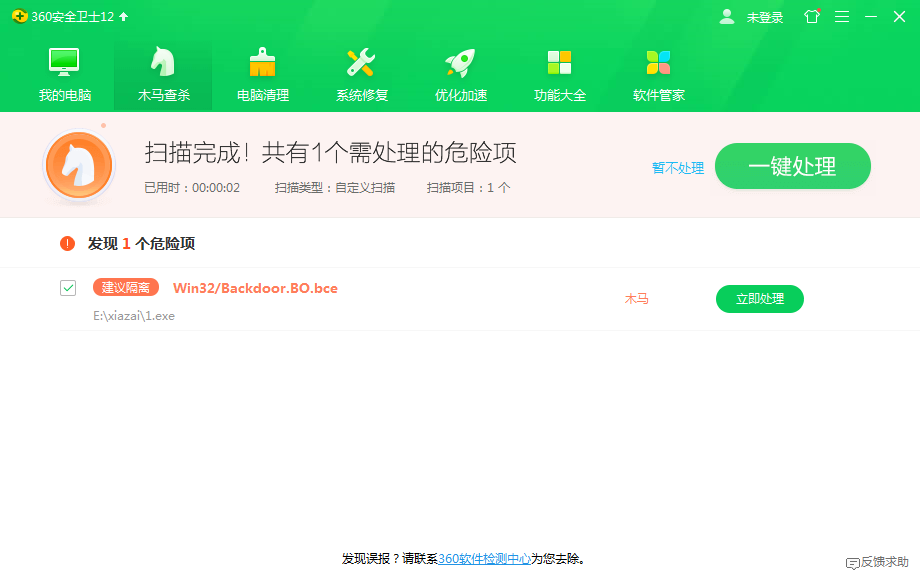
Task: Click the 优化加速 tab label
Action: [461, 95]
